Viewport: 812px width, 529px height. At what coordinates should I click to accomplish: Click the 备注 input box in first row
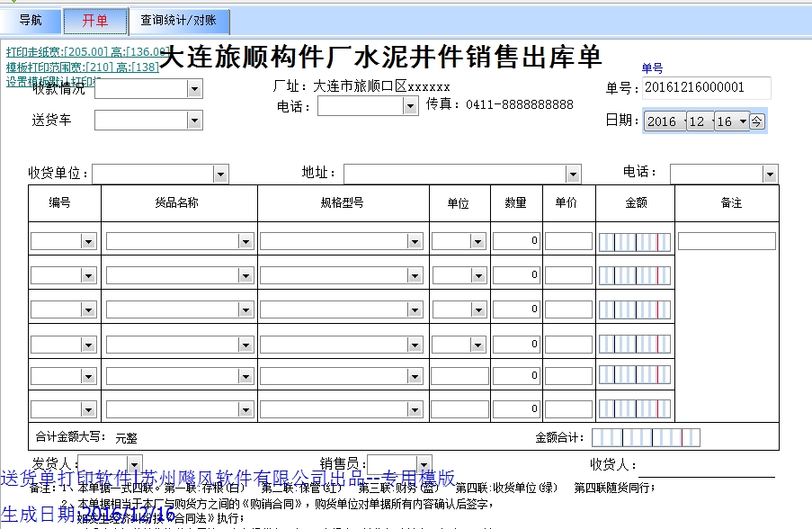tap(727, 241)
